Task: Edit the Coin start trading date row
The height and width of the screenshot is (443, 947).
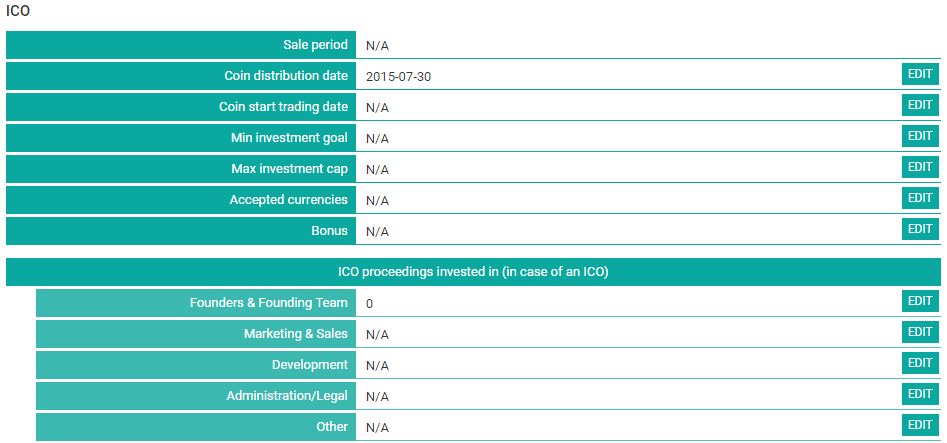Action: 920,105
